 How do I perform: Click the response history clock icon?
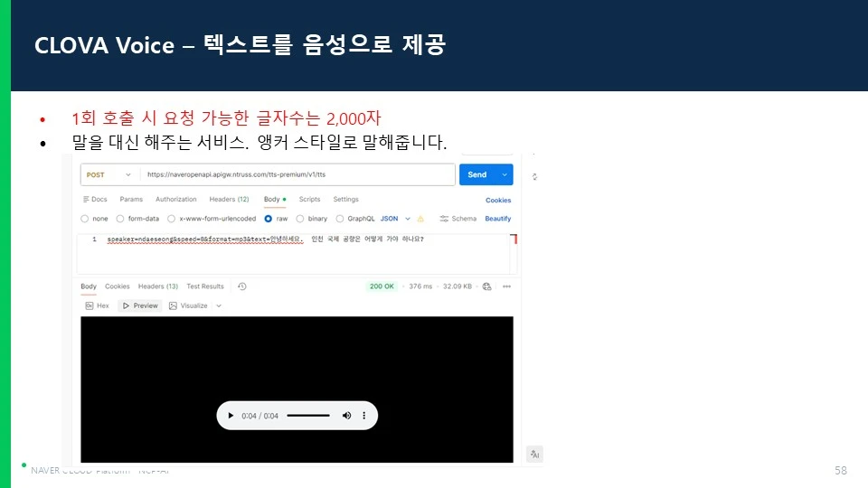pyautogui.click(x=242, y=286)
